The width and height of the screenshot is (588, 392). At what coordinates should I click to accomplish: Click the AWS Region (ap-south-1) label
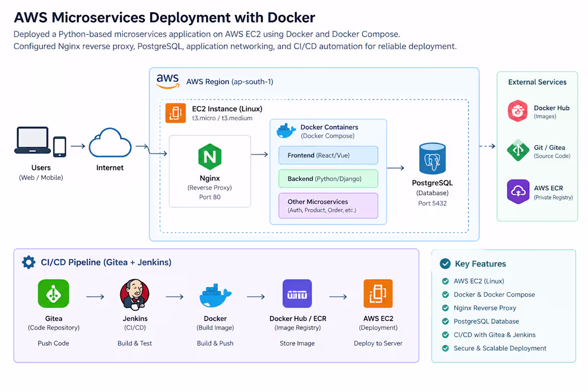click(x=229, y=82)
